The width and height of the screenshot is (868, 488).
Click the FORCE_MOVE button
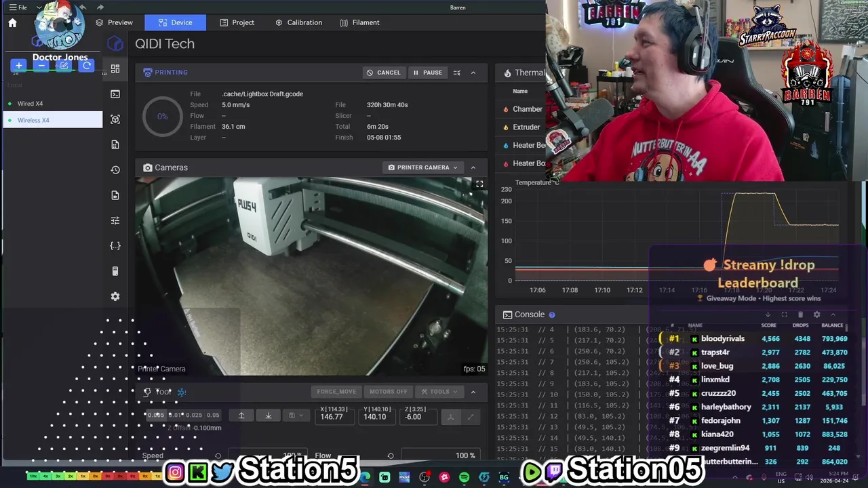coord(336,392)
